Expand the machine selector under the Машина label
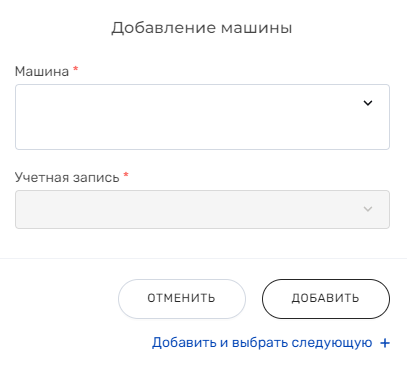The image size is (407, 366). point(202,117)
